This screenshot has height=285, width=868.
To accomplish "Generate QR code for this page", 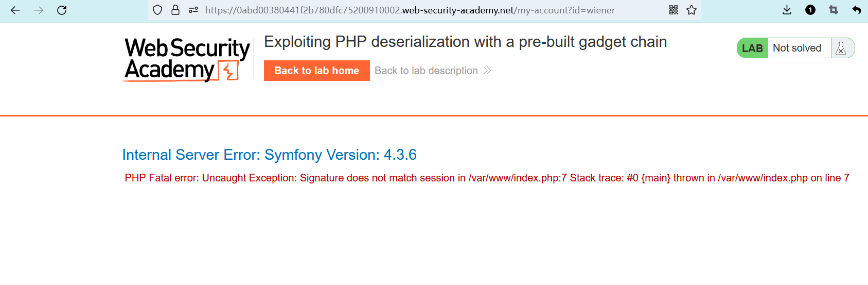I will tap(674, 10).
